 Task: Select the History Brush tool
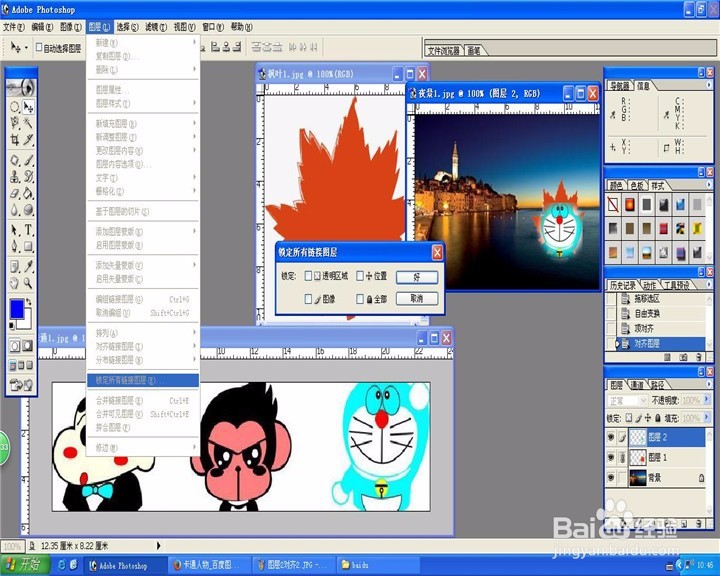pos(28,176)
